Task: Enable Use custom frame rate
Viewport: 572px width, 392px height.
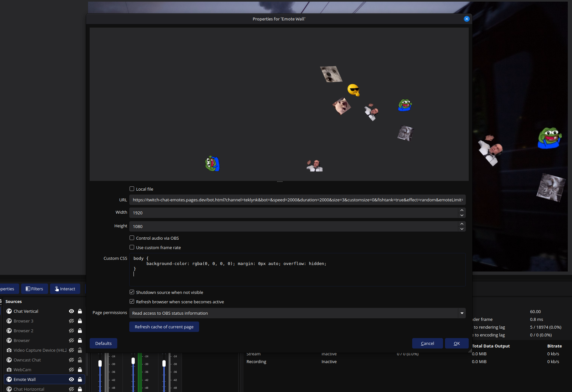Action: [132, 247]
